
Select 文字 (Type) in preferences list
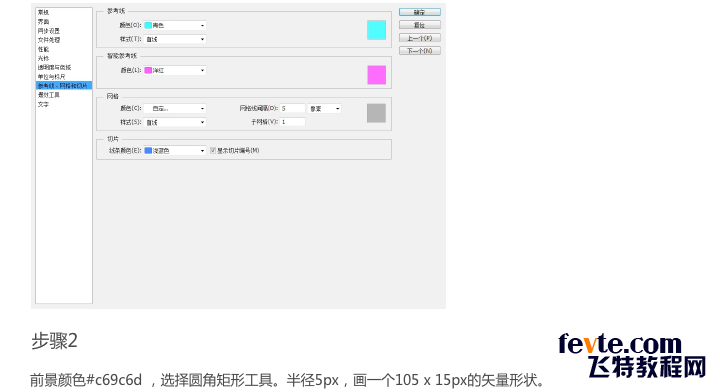pos(43,104)
